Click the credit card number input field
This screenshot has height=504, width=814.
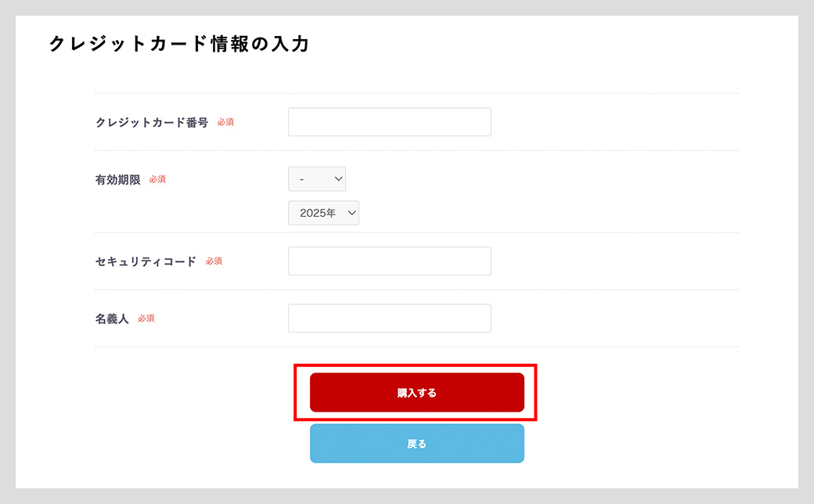pyautogui.click(x=389, y=122)
